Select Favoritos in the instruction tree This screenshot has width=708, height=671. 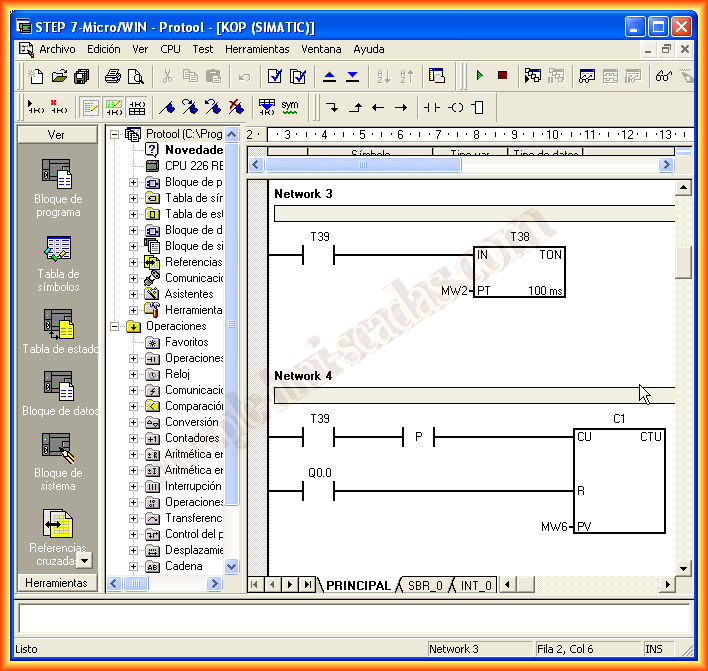click(186, 342)
